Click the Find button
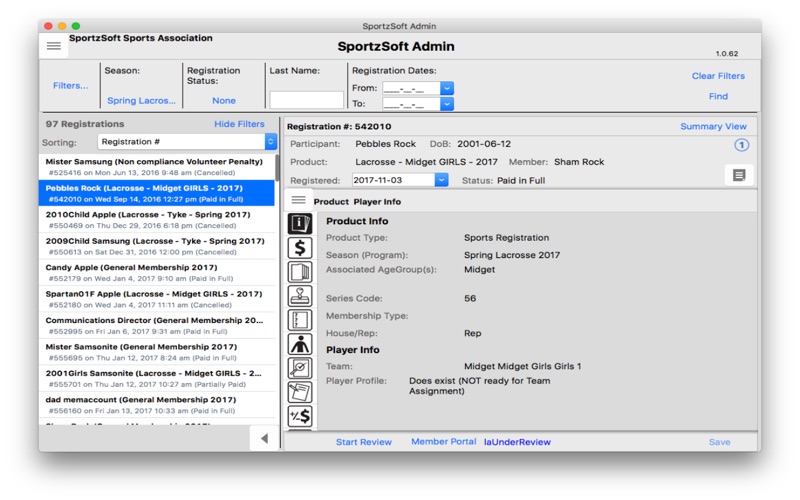 [x=718, y=96]
